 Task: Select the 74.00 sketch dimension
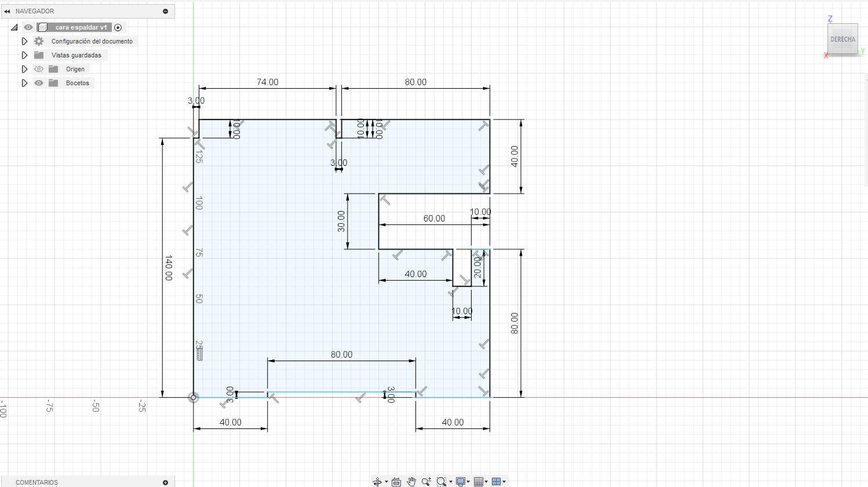[x=268, y=82]
